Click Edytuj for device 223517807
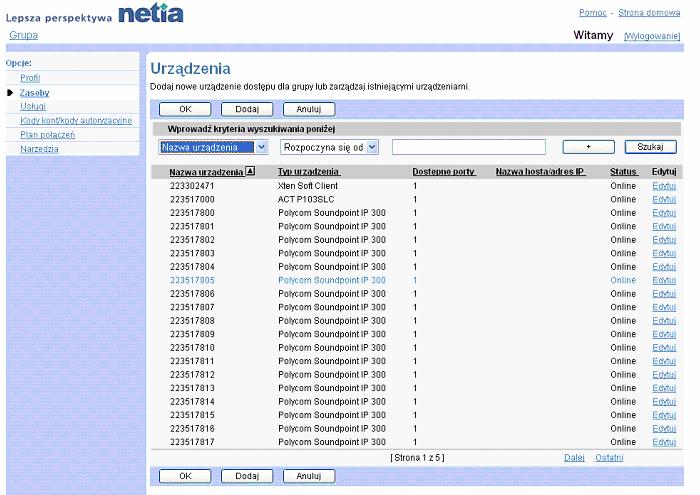Screen dimensions: 700x495 [x=664, y=308]
